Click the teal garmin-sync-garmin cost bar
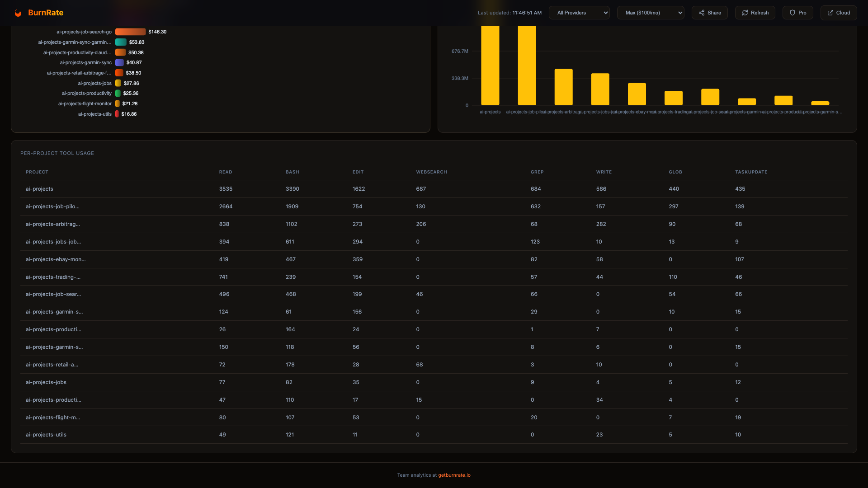The width and height of the screenshot is (868, 488). (121, 42)
